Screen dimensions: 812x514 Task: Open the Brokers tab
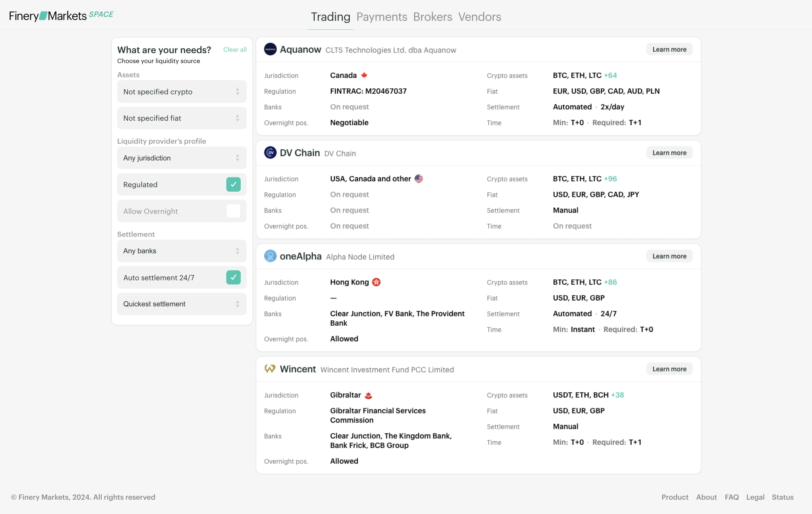tap(432, 16)
